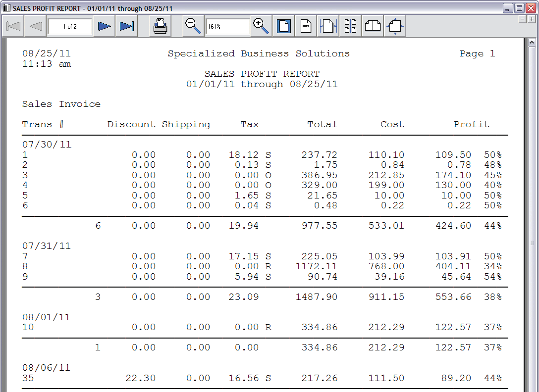Click the zoom percentage field showing 161%
This screenshot has width=539, height=392.
coord(227,27)
